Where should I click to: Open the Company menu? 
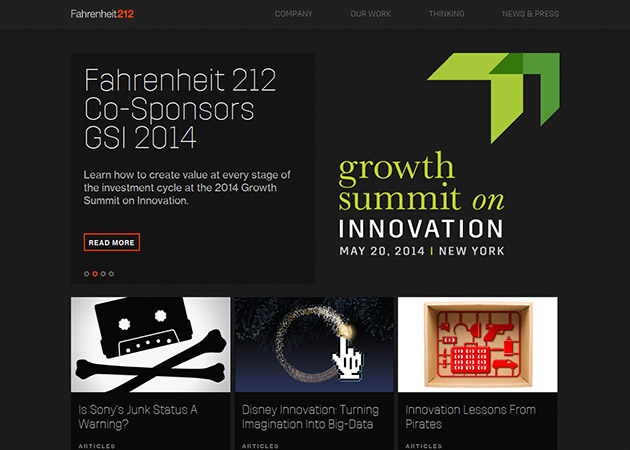[293, 14]
